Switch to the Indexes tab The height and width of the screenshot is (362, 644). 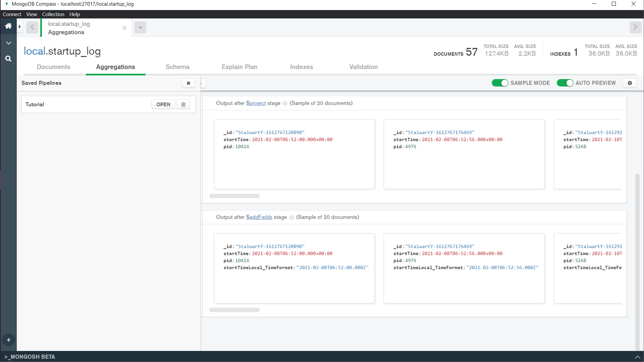coord(302,67)
